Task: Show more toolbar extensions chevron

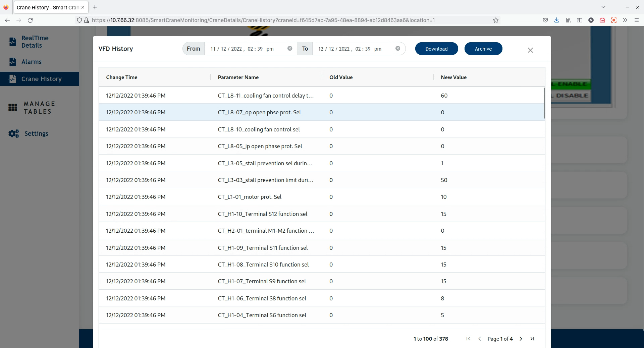Action: pyautogui.click(x=625, y=20)
